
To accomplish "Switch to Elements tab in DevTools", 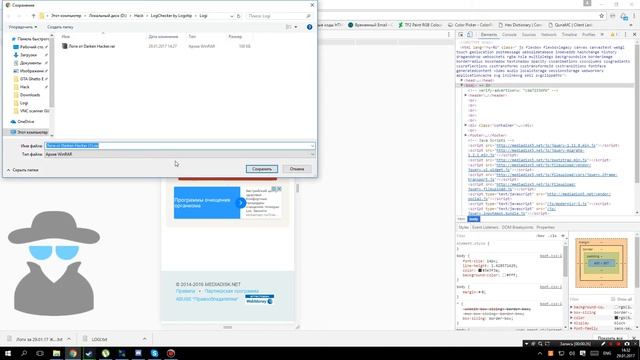I will tap(489, 35).
